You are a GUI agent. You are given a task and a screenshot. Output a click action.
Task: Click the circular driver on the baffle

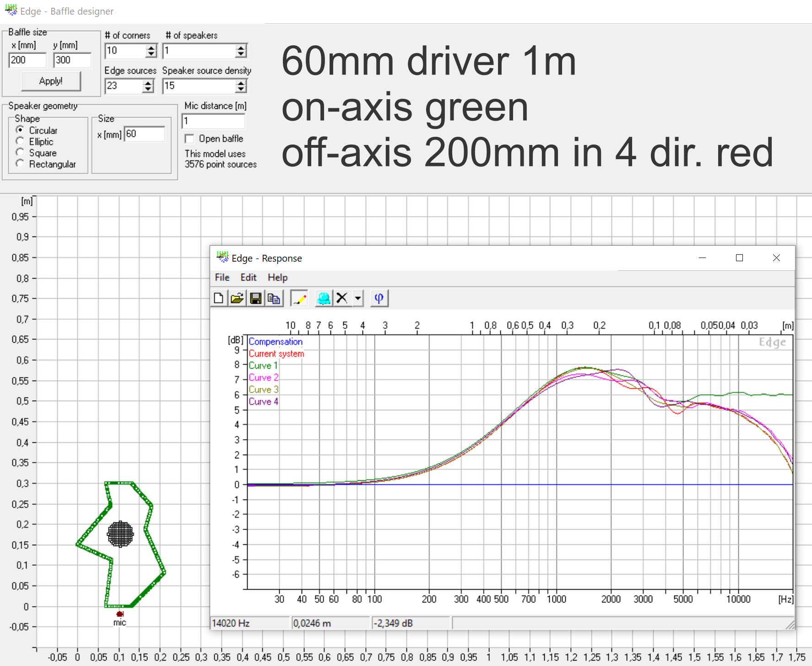click(120, 534)
